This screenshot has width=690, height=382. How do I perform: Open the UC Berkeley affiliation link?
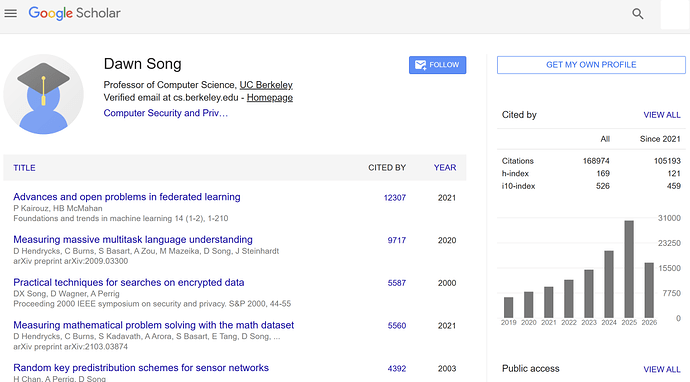click(266, 84)
